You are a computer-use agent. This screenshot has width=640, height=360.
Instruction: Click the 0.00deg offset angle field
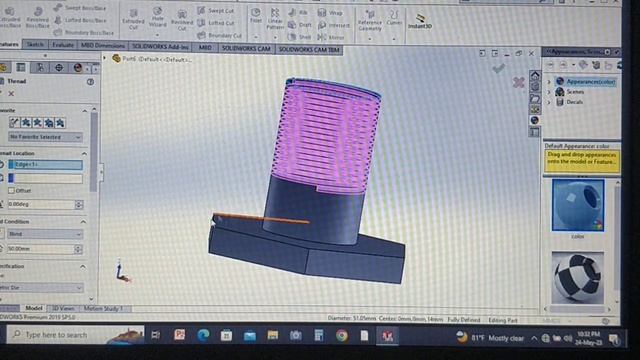[x=41, y=204]
